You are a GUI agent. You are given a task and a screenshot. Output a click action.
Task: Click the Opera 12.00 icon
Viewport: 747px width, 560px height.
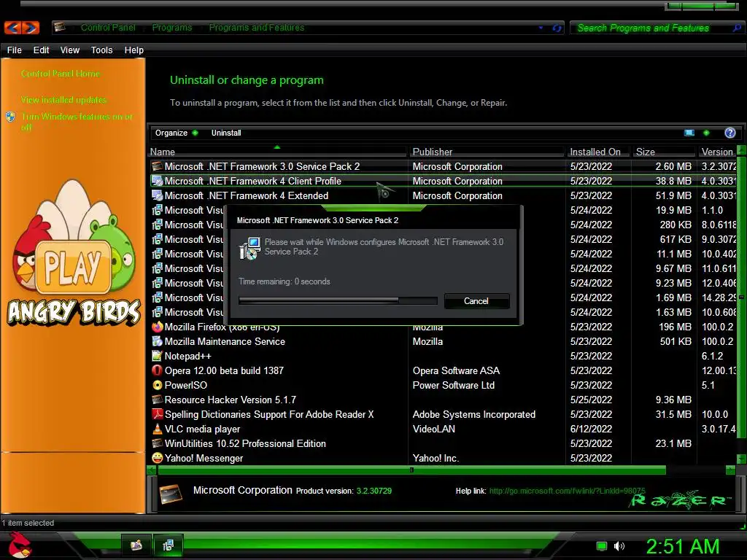[x=157, y=370]
